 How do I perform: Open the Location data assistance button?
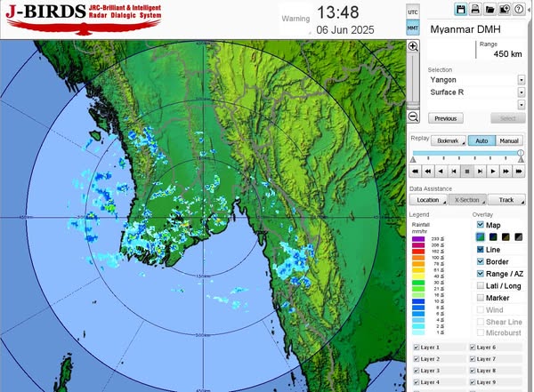tap(429, 200)
